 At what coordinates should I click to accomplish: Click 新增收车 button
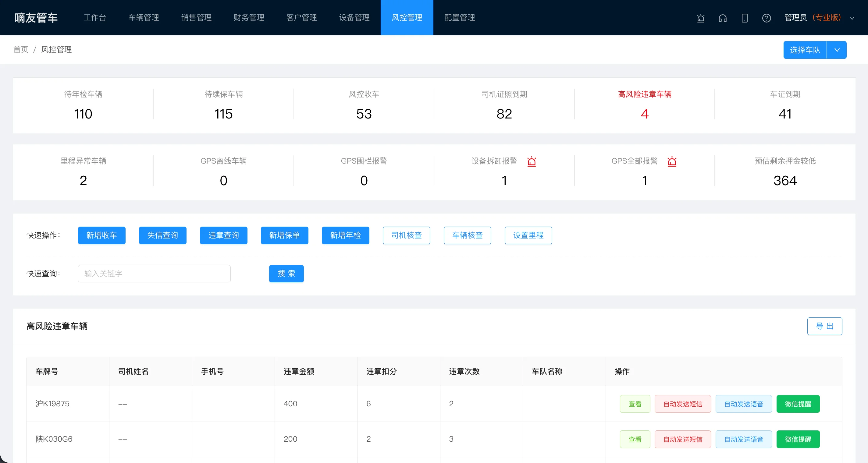(x=102, y=235)
